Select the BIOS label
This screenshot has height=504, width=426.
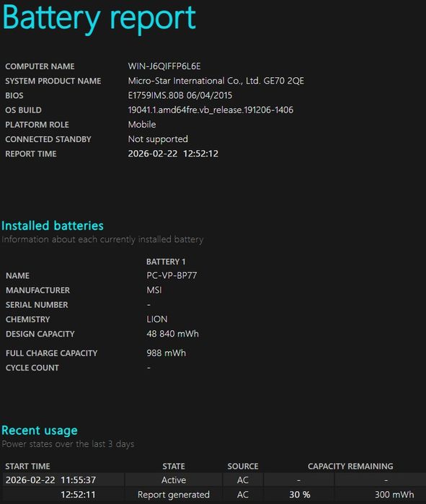pos(14,95)
